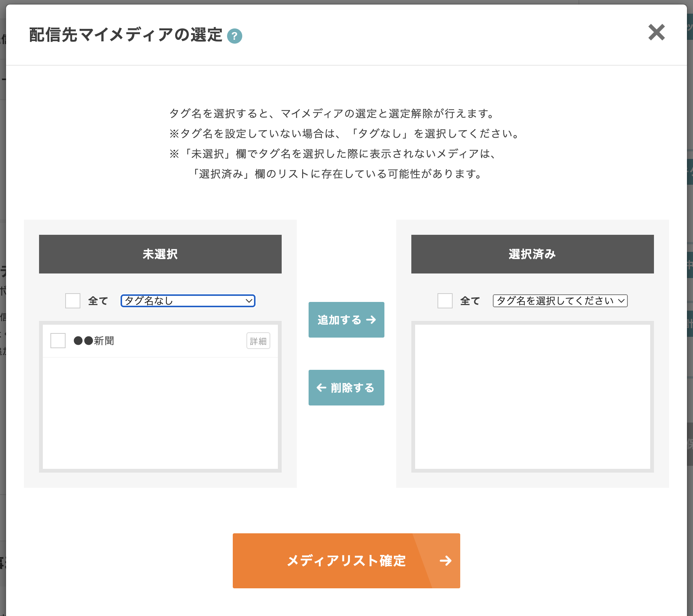This screenshot has width=693, height=616.
Task: Open the タグ名なし dropdown
Action: [x=188, y=301]
